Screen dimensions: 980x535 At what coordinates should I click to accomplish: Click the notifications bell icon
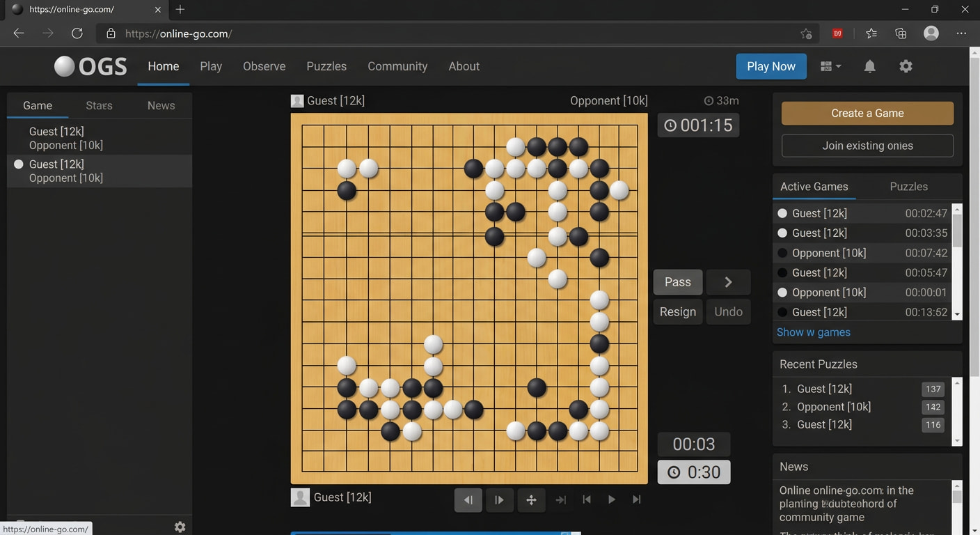869,66
